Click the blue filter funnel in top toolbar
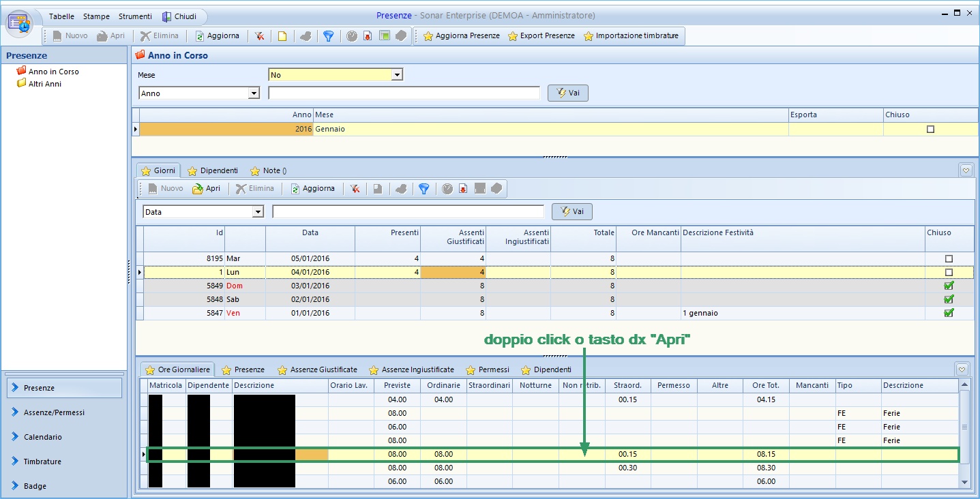The height and width of the screenshot is (499, 980). coord(328,36)
